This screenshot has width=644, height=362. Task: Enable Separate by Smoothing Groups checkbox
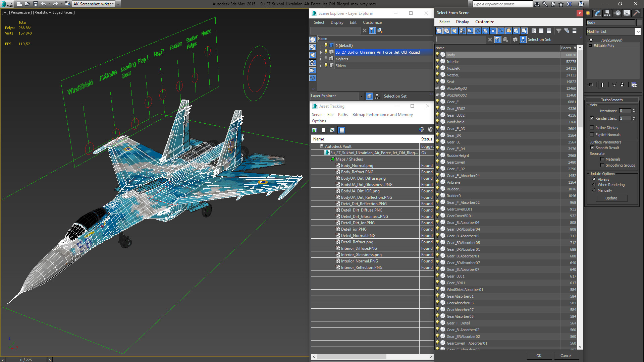click(602, 165)
